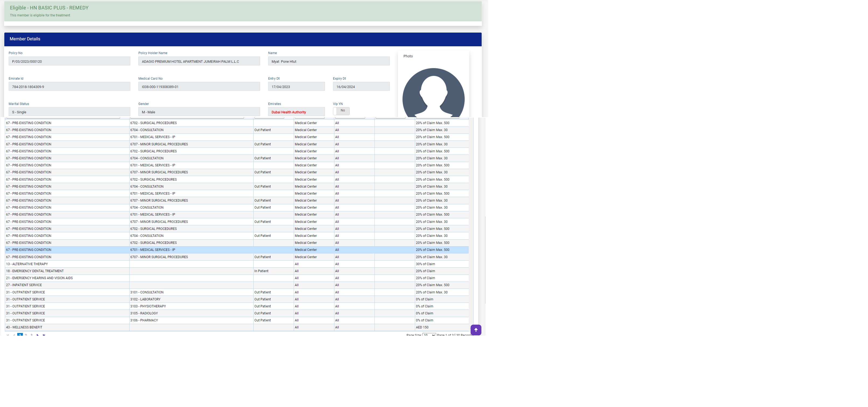
Task: Click the first page arrow in pager
Action: pos(8,335)
